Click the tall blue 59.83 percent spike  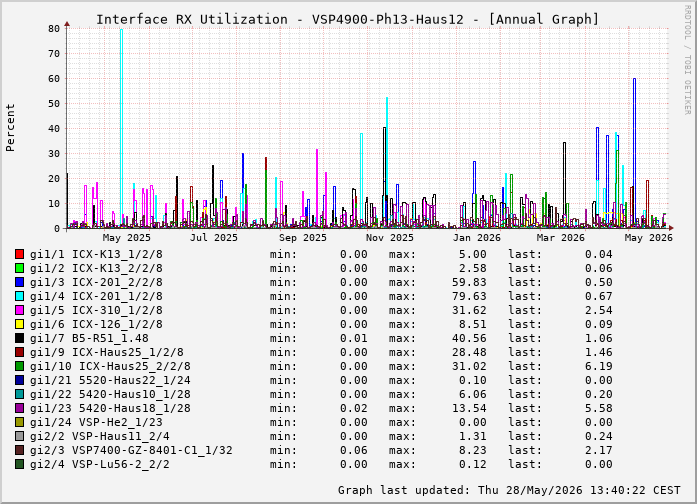click(634, 151)
